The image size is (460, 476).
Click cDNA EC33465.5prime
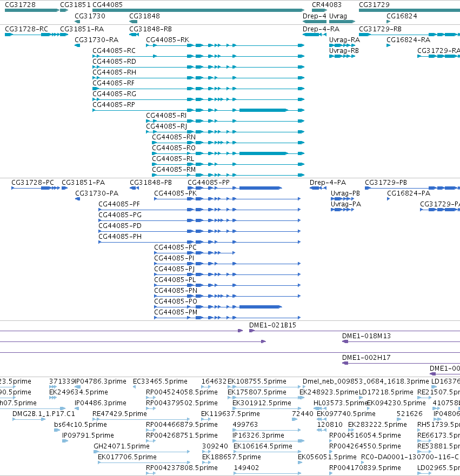coord(134,387)
